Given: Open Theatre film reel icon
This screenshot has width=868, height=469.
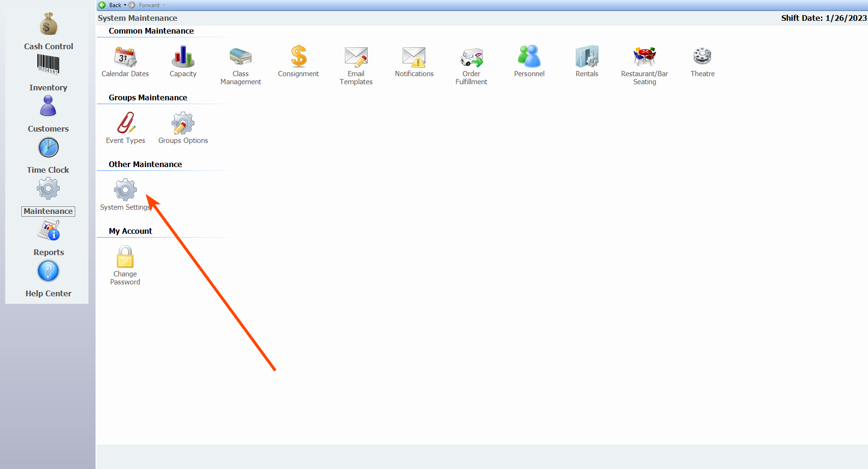Looking at the screenshot, I should (702, 57).
